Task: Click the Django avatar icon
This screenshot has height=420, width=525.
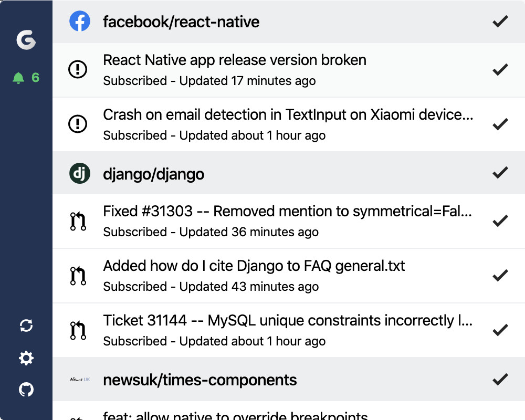Action: point(80,173)
